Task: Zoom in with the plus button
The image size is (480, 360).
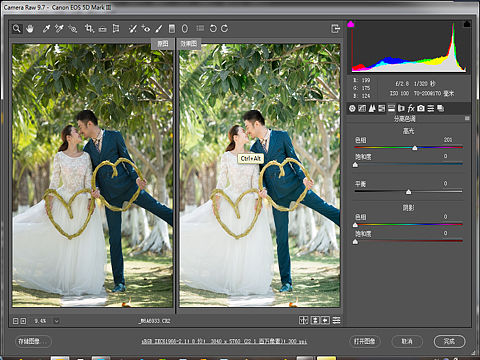Action: pyautogui.click(x=23, y=321)
